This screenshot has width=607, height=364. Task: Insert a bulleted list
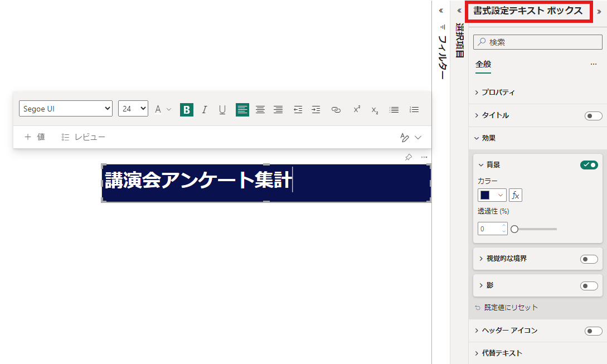[394, 110]
